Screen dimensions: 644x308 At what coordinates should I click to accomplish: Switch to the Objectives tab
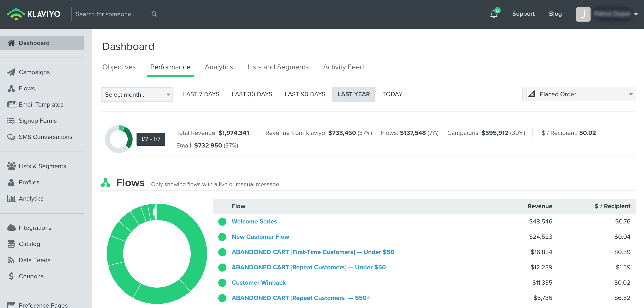119,67
